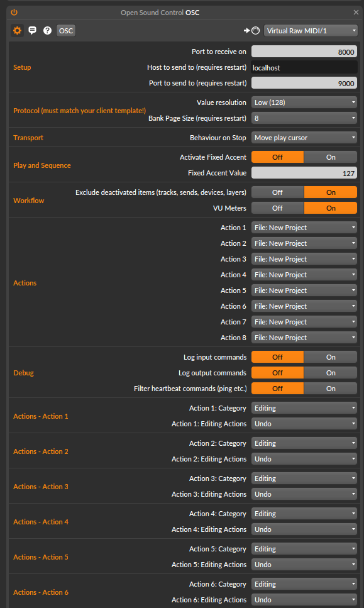This screenshot has width=364, height=608.
Task: Open the help question mark icon
Action: pyautogui.click(x=47, y=30)
